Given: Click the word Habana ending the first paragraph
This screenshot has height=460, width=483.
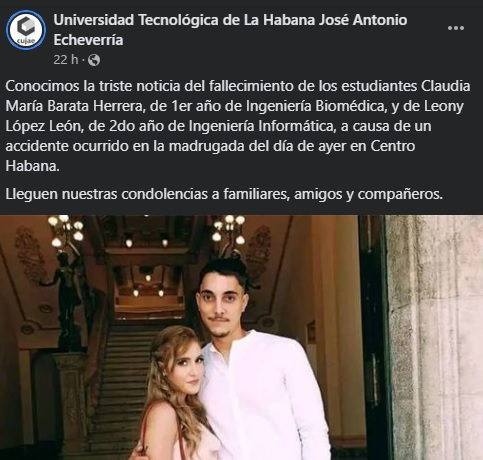Looking at the screenshot, I should point(32,166).
